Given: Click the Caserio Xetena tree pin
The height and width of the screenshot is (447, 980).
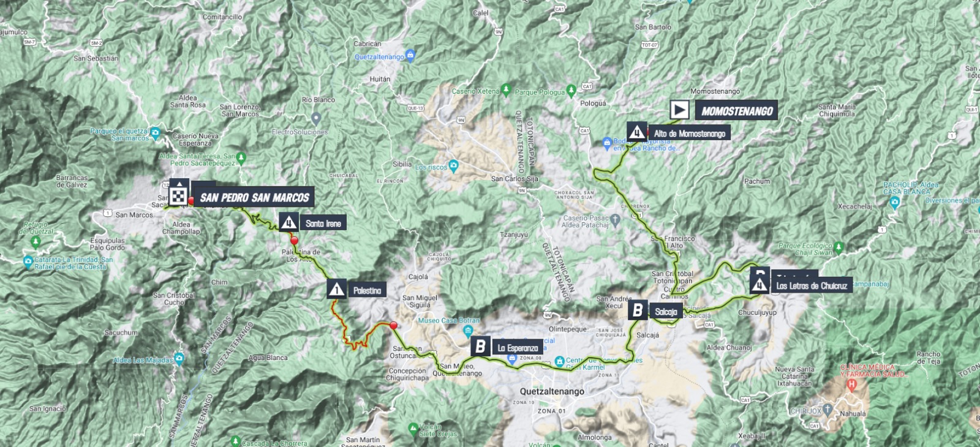Looking at the screenshot, I should coord(506,90).
